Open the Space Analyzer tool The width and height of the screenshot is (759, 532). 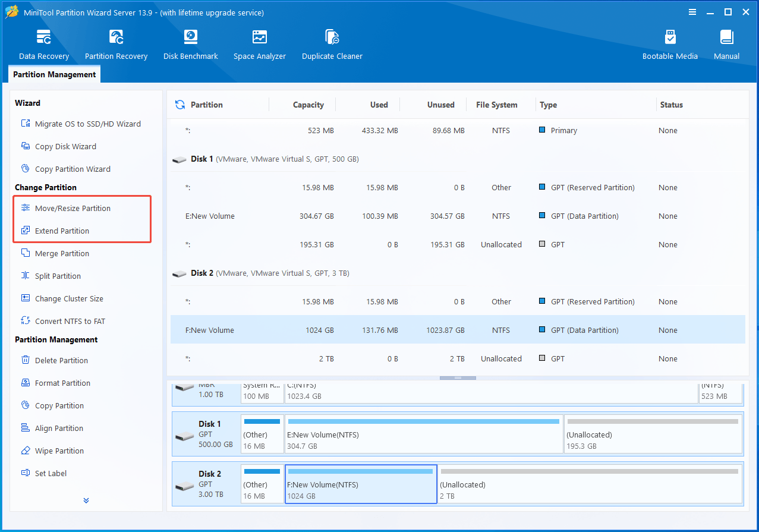click(x=260, y=45)
